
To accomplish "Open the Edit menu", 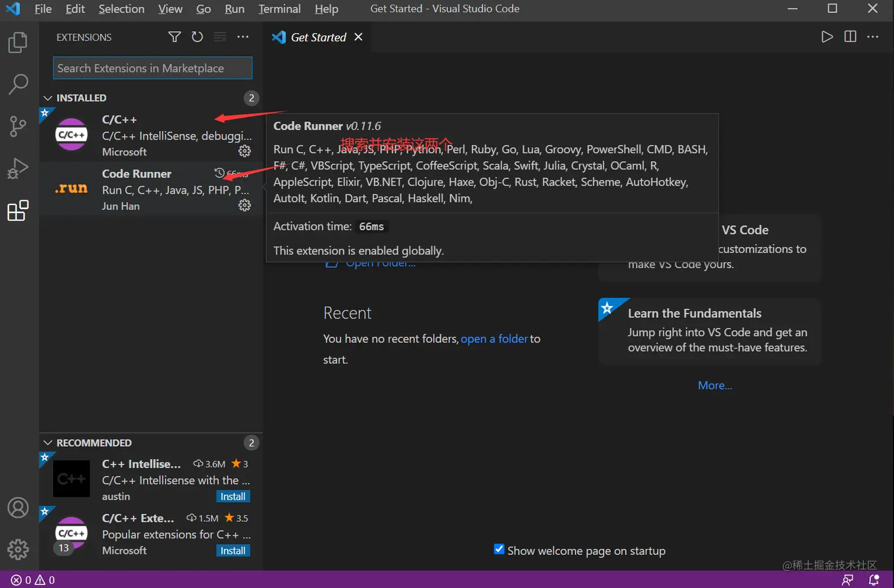I will coord(75,9).
